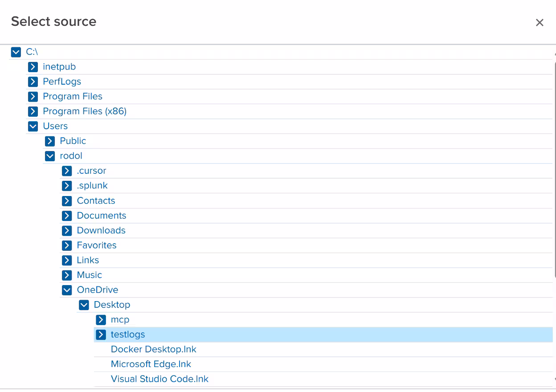Expand the .cursor folder chevron
Screen dimensions: 556x392
(67, 171)
